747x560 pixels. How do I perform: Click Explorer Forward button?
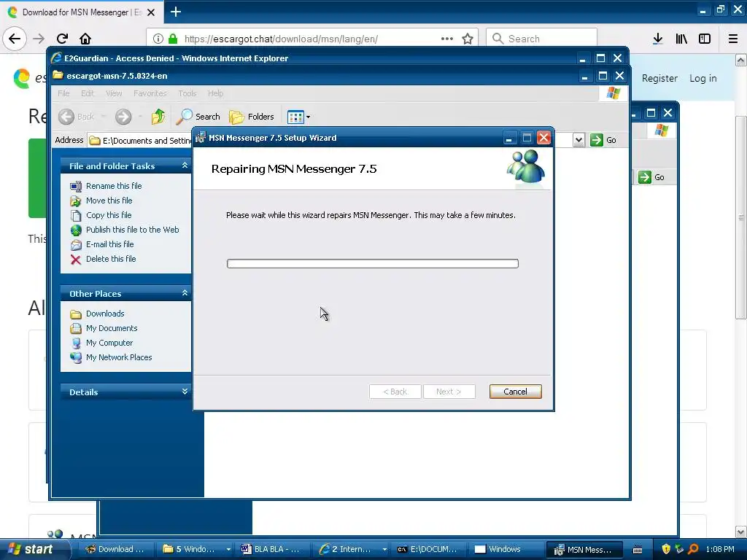pos(123,117)
